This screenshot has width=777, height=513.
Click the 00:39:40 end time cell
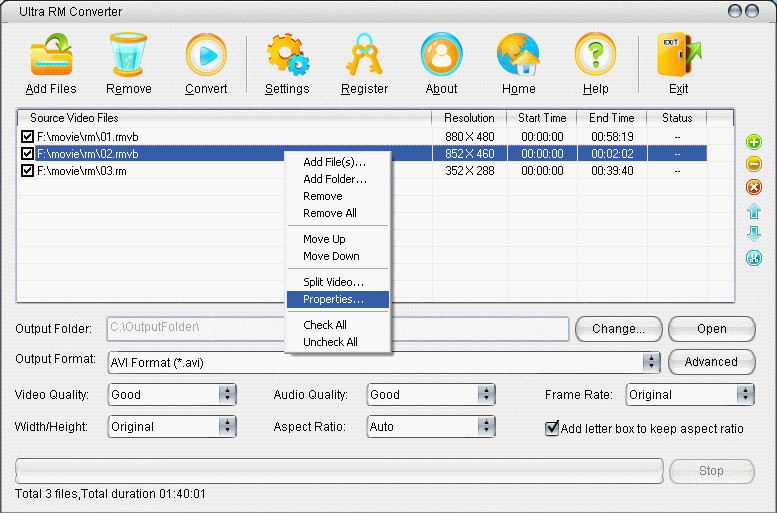[x=612, y=171]
